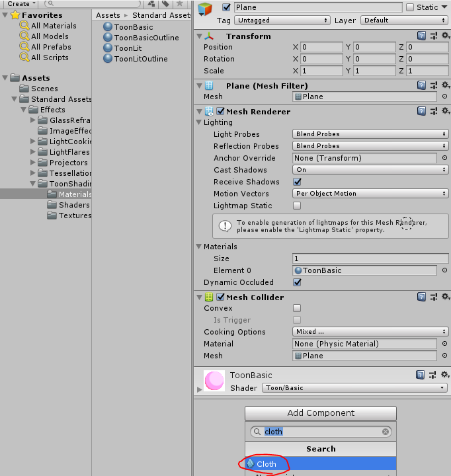Viewport: 451px width, 476px height.
Task: Open the Transform component help icon
Action: click(421, 36)
